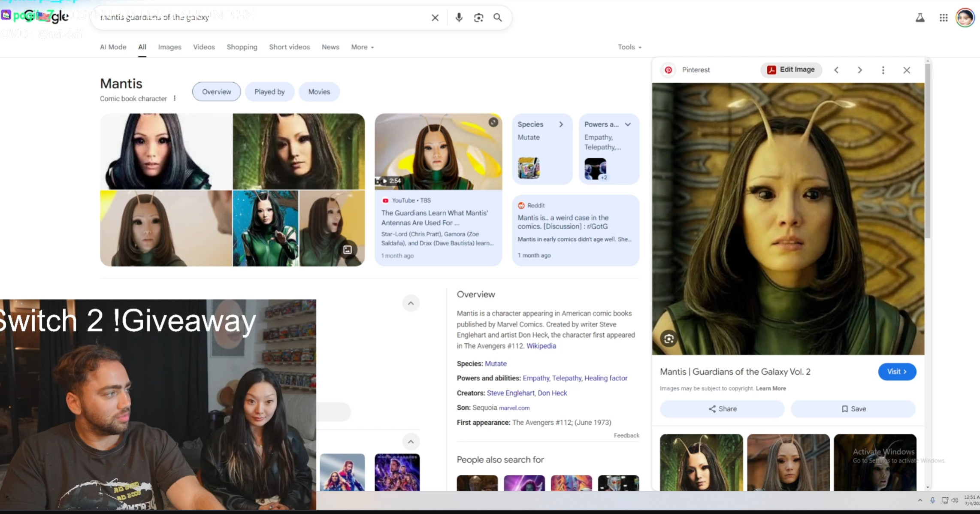Open the Empathy ability link
Viewport: 980px width, 514px height.
(x=536, y=378)
